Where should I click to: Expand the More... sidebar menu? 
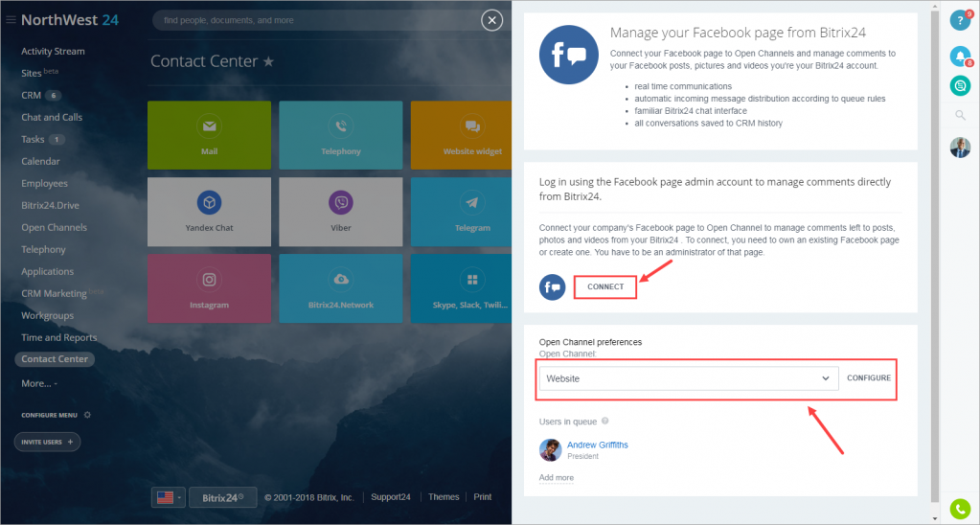38,383
